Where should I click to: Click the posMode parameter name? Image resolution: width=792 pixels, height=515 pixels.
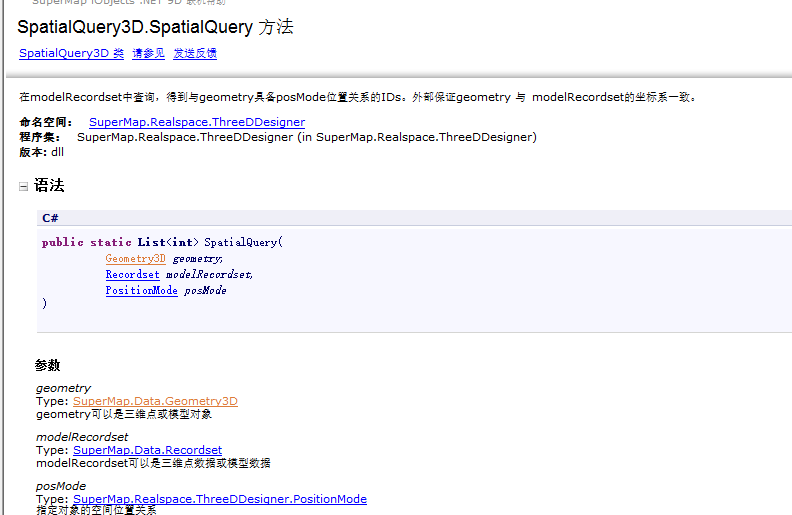point(61,486)
